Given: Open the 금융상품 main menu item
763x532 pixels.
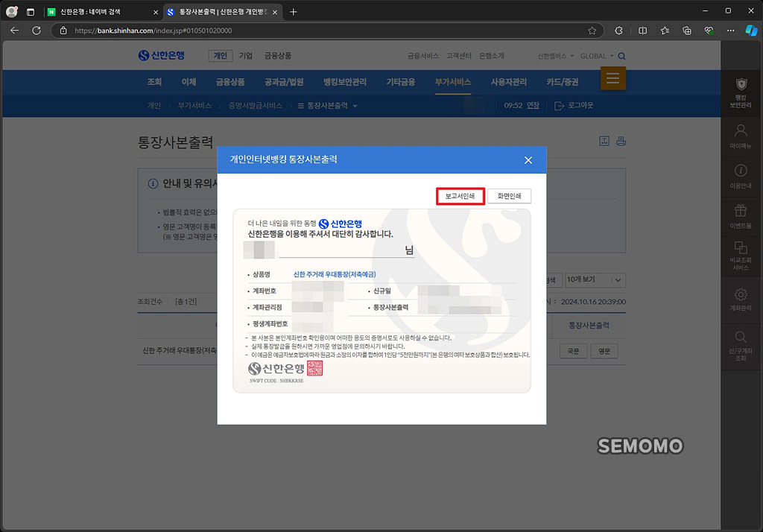Looking at the screenshot, I should (230, 82).
